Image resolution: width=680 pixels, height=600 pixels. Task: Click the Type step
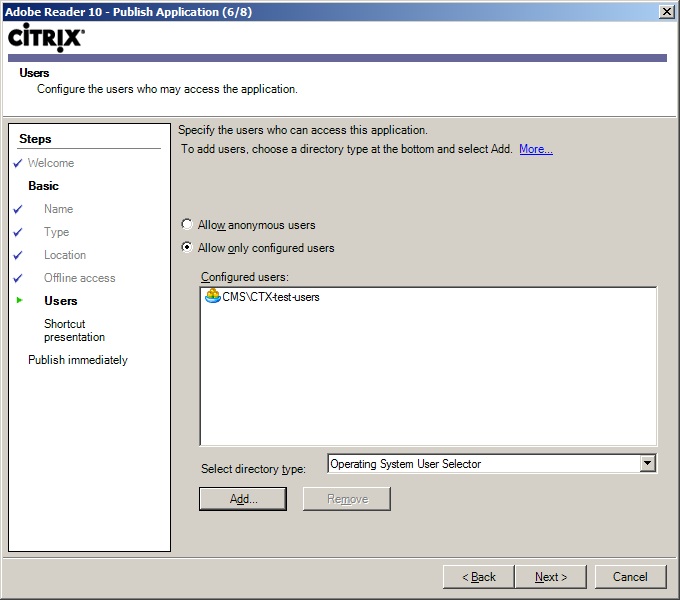(56, 232)
